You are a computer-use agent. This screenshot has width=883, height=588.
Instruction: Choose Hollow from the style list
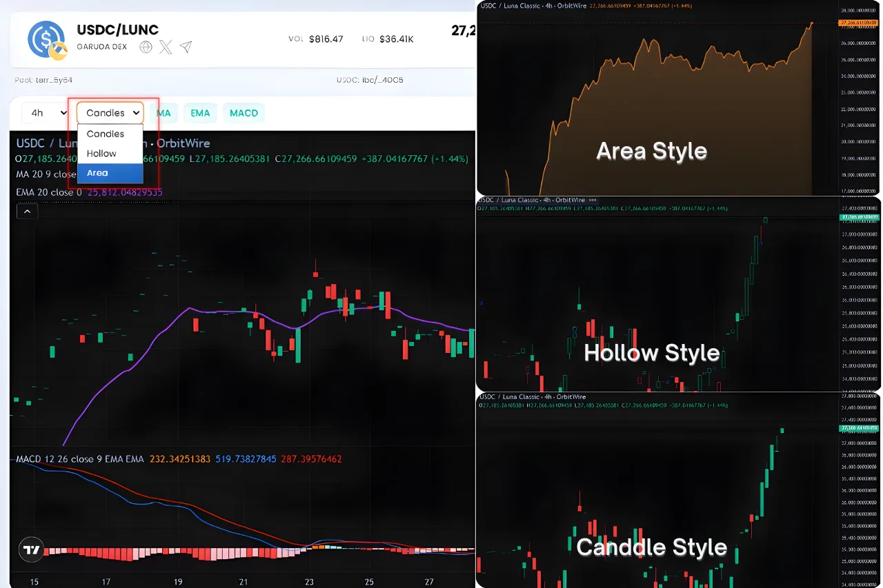101,153
